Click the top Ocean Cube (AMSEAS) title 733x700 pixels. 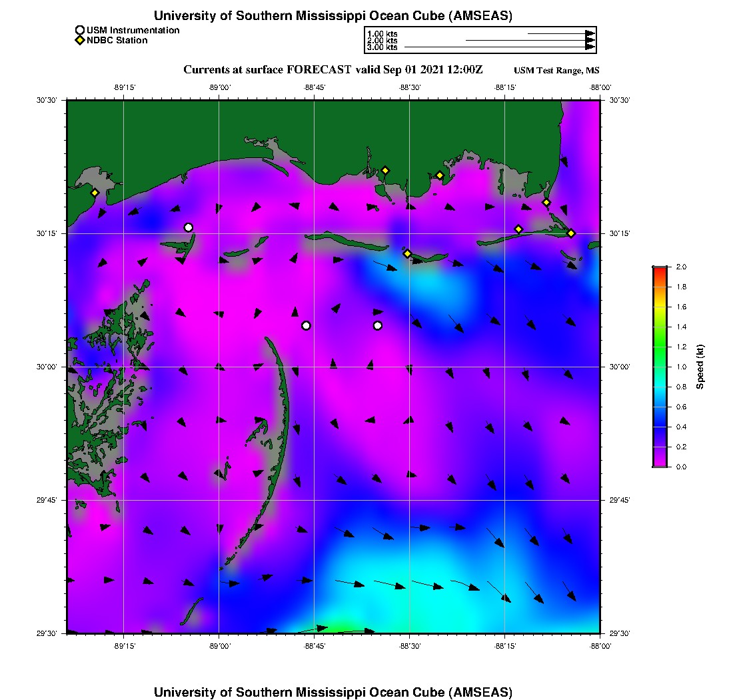pos(333,15)
